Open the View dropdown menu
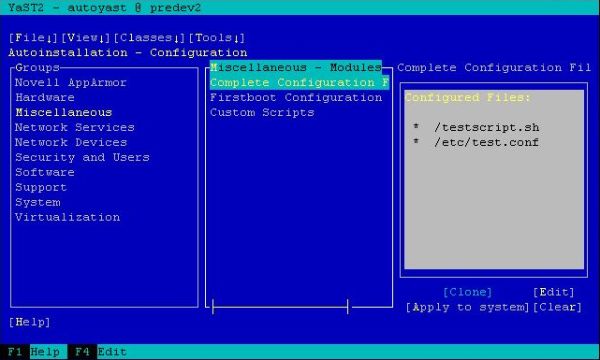600x360 pixels. (x=86, y=37)
